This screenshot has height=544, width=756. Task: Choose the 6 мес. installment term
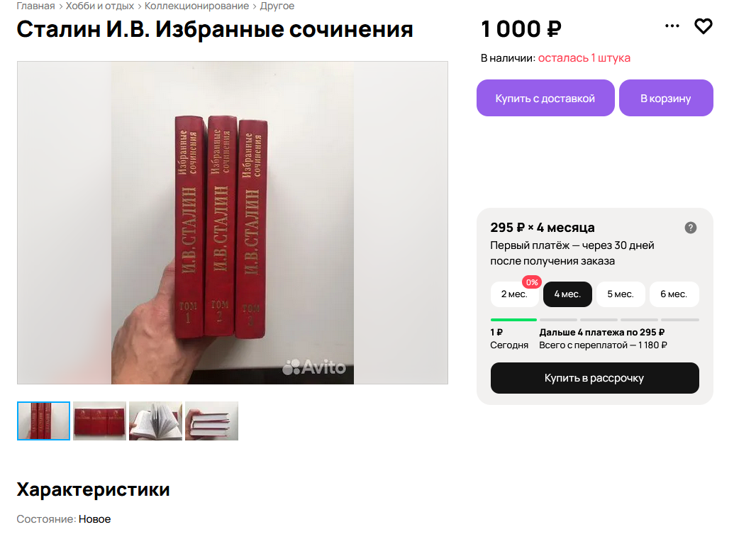674,294
